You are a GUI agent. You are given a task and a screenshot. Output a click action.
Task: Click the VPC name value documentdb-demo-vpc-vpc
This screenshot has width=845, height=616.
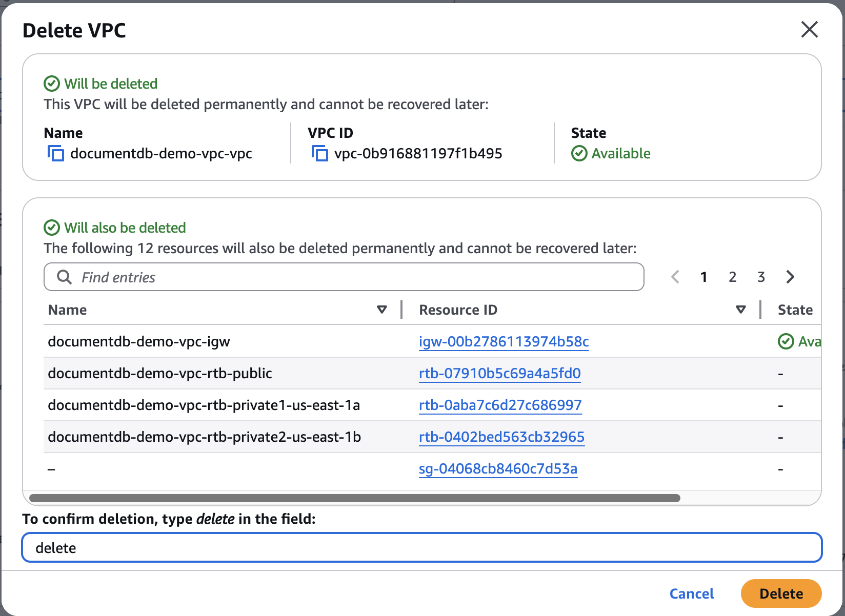coord(161,154)
